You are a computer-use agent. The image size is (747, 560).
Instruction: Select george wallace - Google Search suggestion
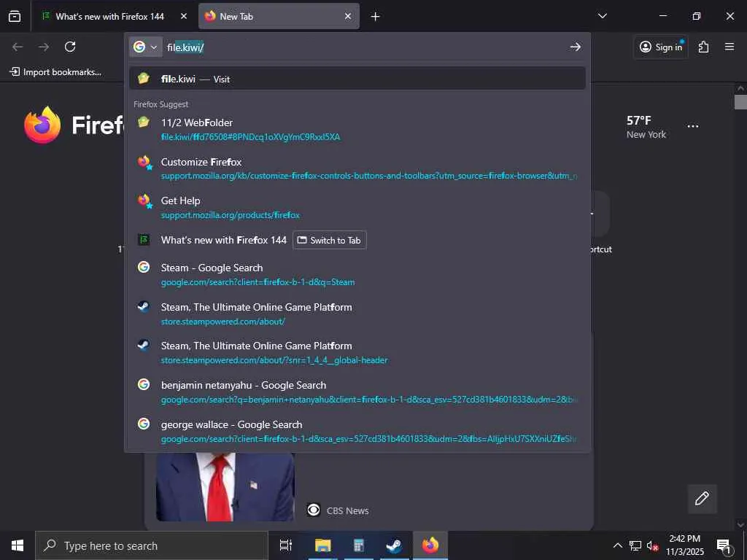pos(357,432)
